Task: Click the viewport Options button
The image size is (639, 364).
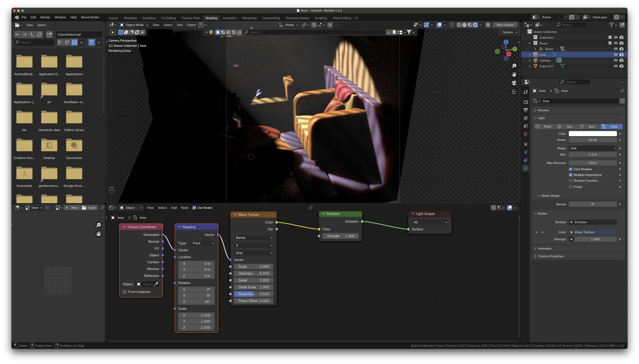Action: (509, 32)
